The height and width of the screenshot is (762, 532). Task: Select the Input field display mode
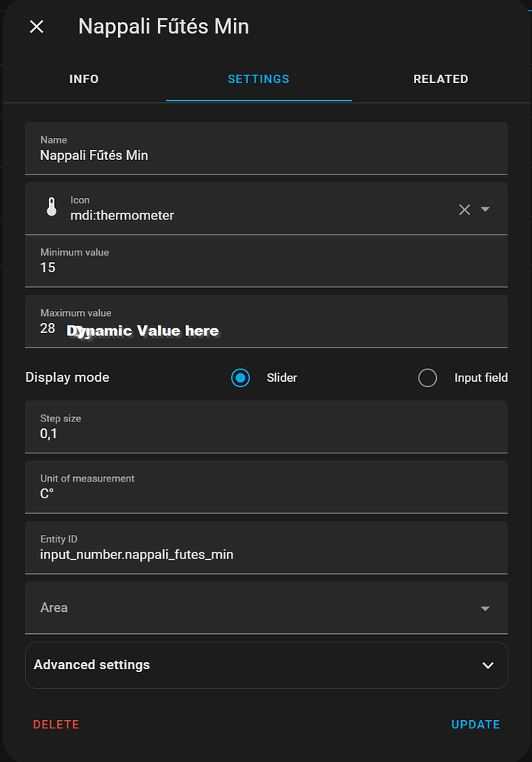coord(427,377)
